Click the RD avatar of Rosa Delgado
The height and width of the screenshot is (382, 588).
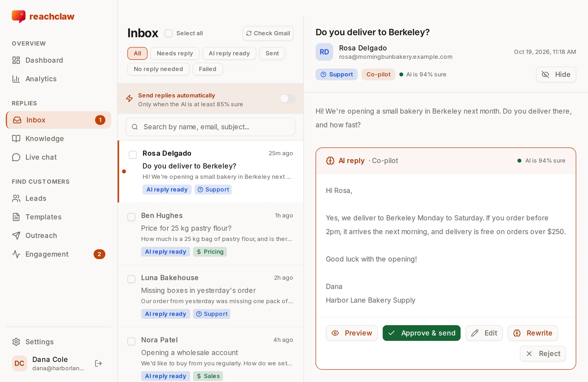tap(324, 52)
